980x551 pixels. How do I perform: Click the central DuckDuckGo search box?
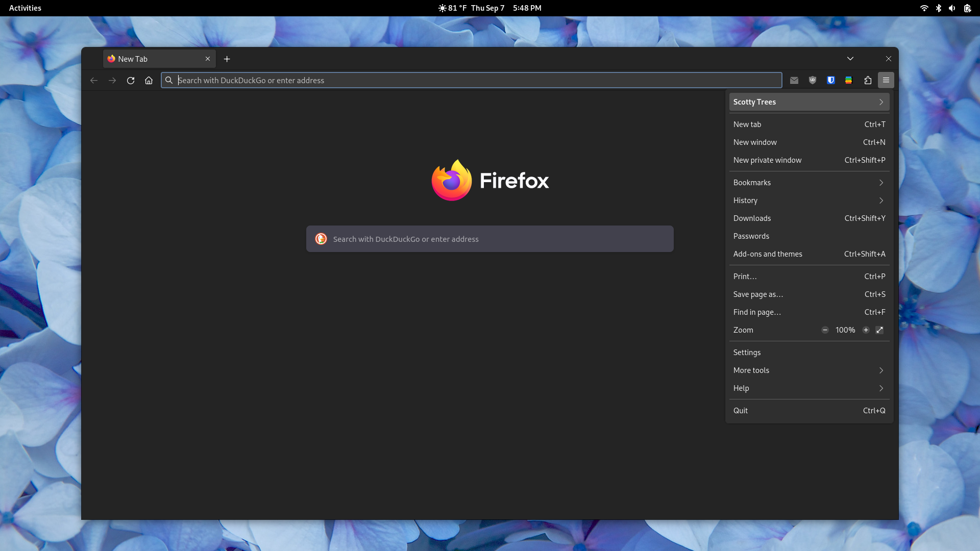click(490, 239)
